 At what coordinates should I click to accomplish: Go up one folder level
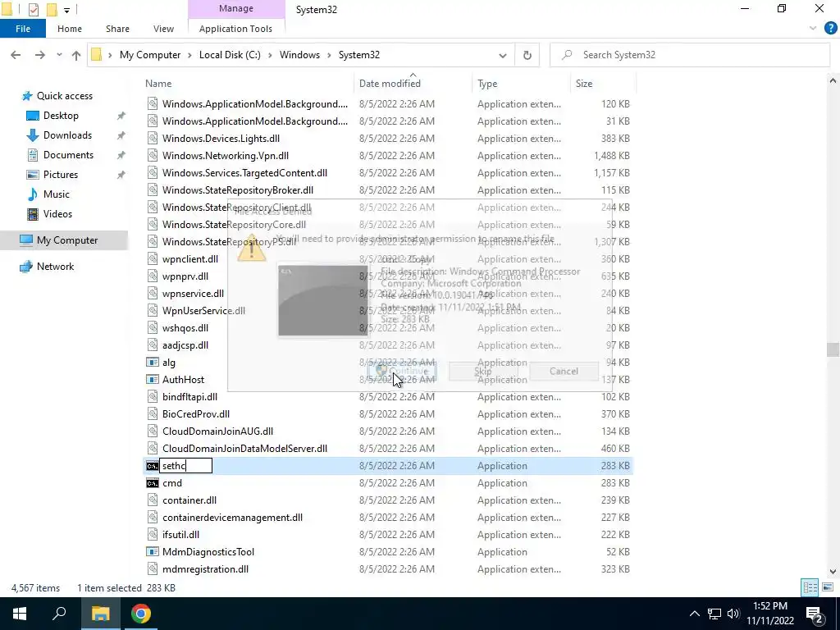(76, 55)
